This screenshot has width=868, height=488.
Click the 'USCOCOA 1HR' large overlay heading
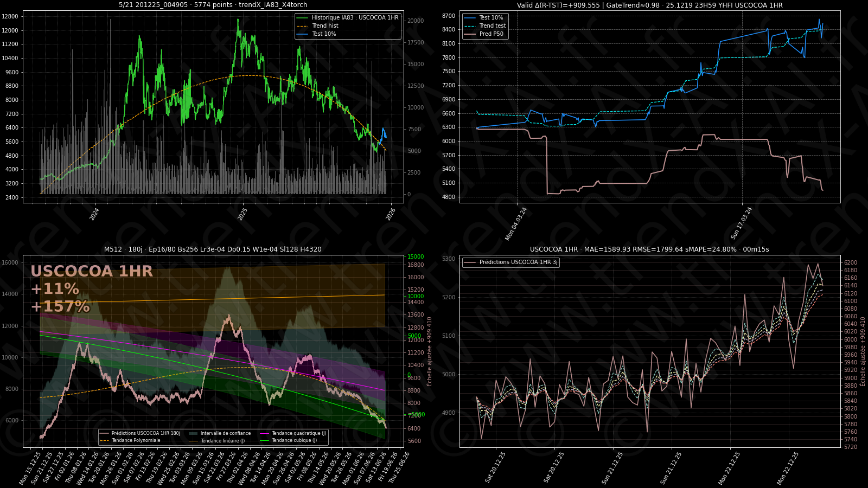(x=92, y=271)
